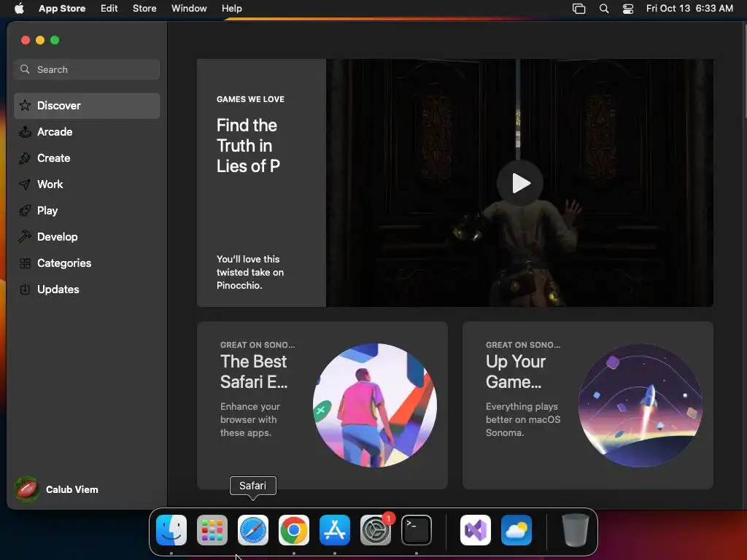Open Spotlight search in the menu bar
This screenshot has width=747, height=560.
point(603,9)
